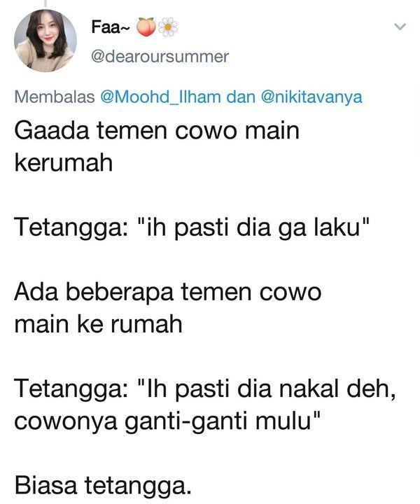Open the @Moohd_Ilham mention
The image size is (420, 504).
pos(161,97)
